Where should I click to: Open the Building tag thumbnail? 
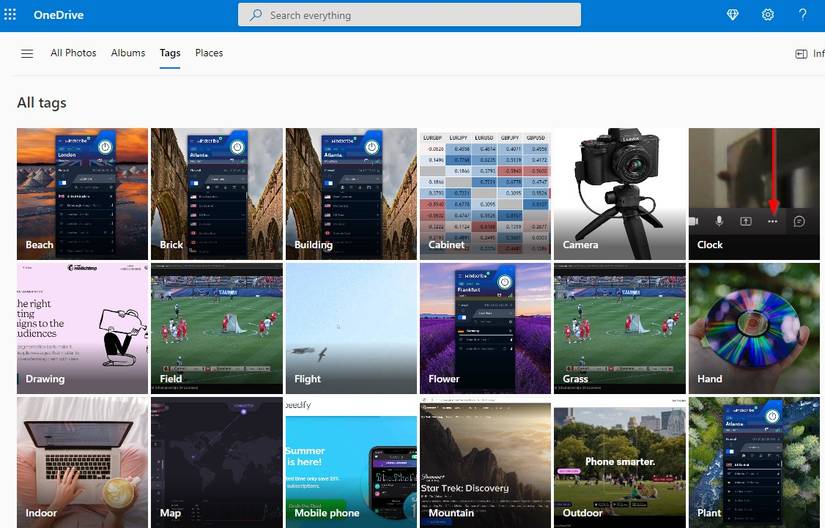click(351, 194)
